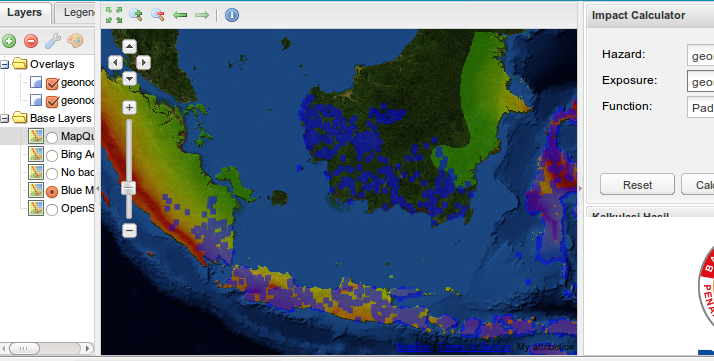This screenshot has height=361, width=714.
Task: Click the first geonode overlay layer icon
Action: pos(36,82)
